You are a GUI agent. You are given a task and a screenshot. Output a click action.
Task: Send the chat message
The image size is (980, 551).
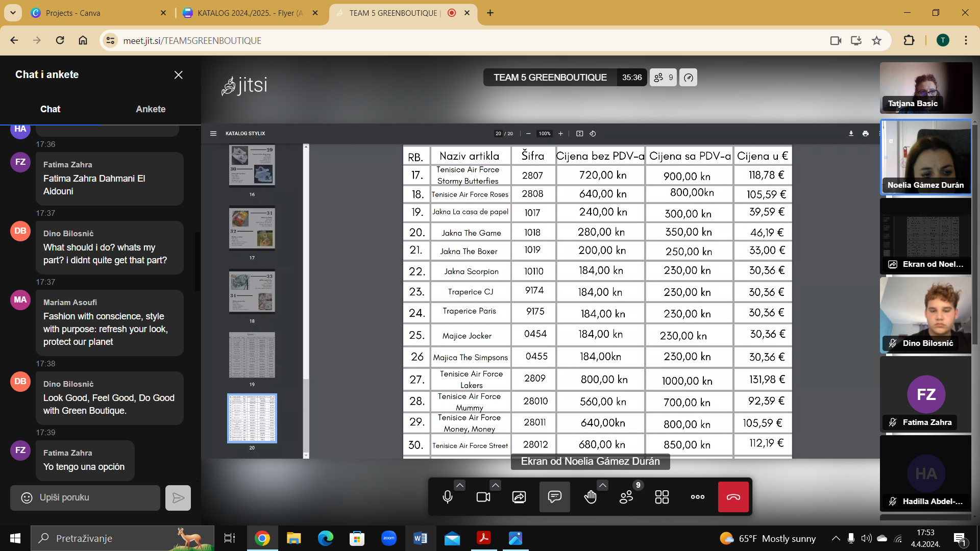point(178,498)
